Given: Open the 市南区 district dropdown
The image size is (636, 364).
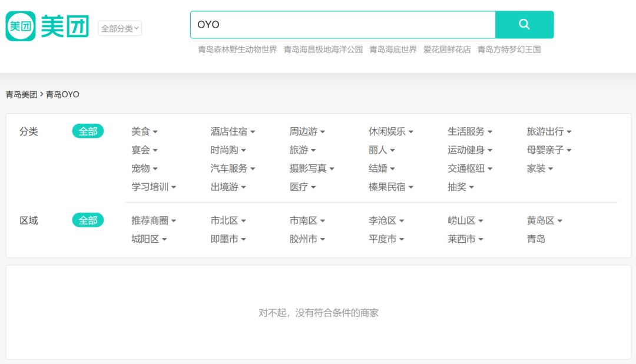Looking at the screenshot, I should click(x=304, y=220).
